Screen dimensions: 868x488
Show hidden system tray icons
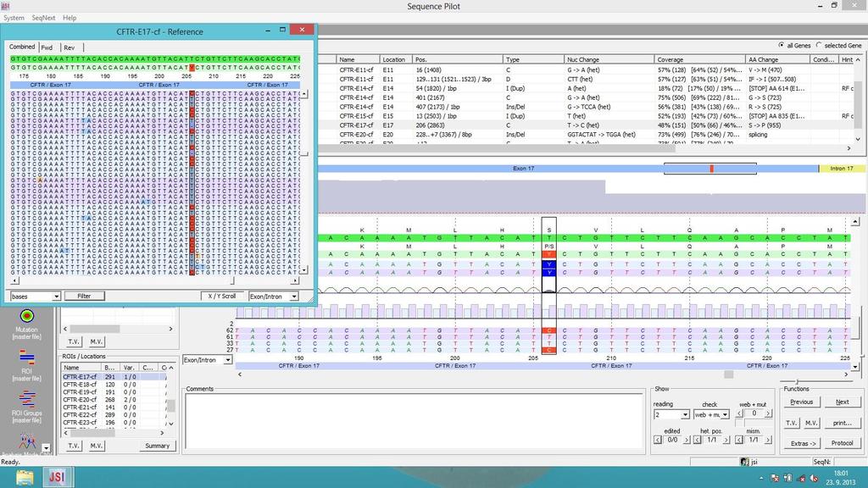(x=761, y=478)
